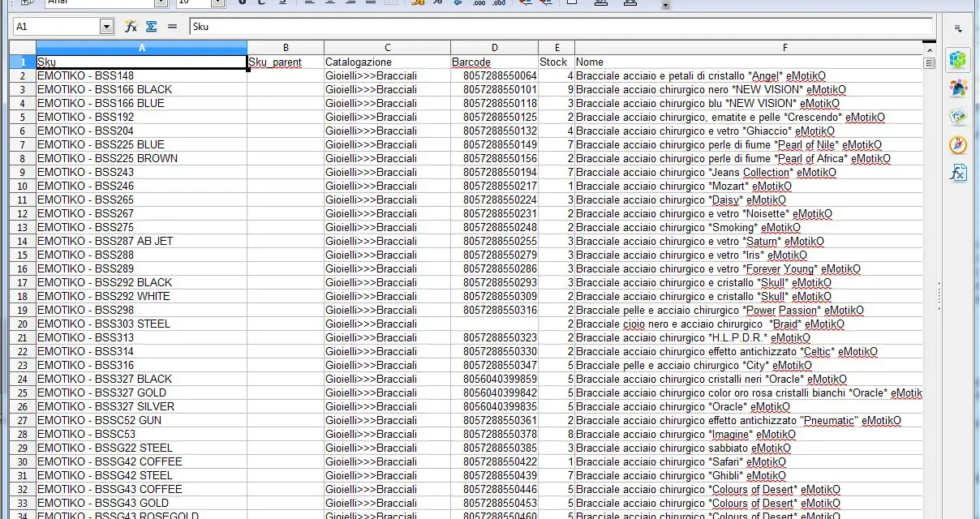This screenshot has width=980, height=519.
Task: Select column E header
Action: pyautogui.click(x=557, y=48)
